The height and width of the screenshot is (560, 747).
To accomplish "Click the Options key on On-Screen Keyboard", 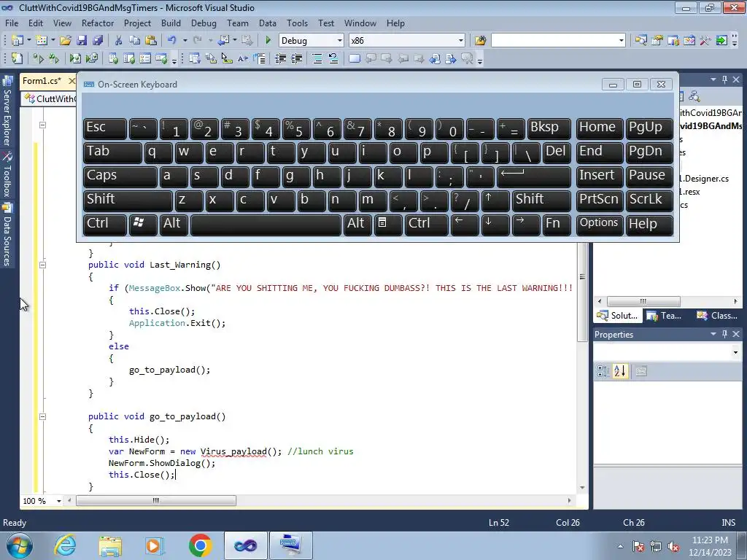I will (600, 224).
